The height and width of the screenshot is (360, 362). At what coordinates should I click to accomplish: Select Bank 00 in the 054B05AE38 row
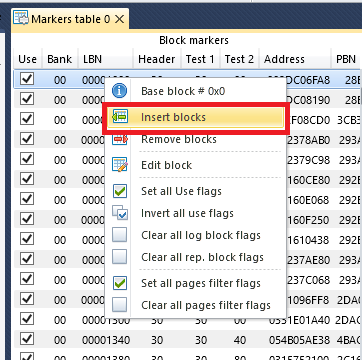(60, 340)
